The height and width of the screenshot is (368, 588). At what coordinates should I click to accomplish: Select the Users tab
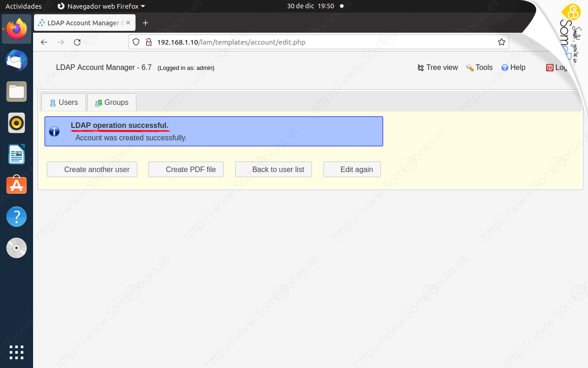[63, 102]
